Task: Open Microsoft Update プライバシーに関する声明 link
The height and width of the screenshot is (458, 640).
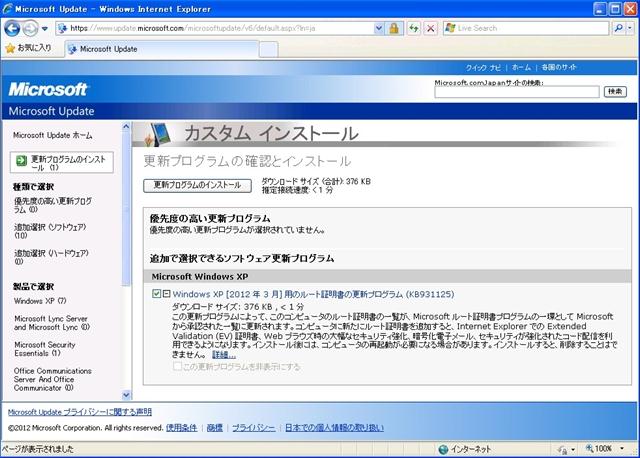Action: (x=80, y=412)
